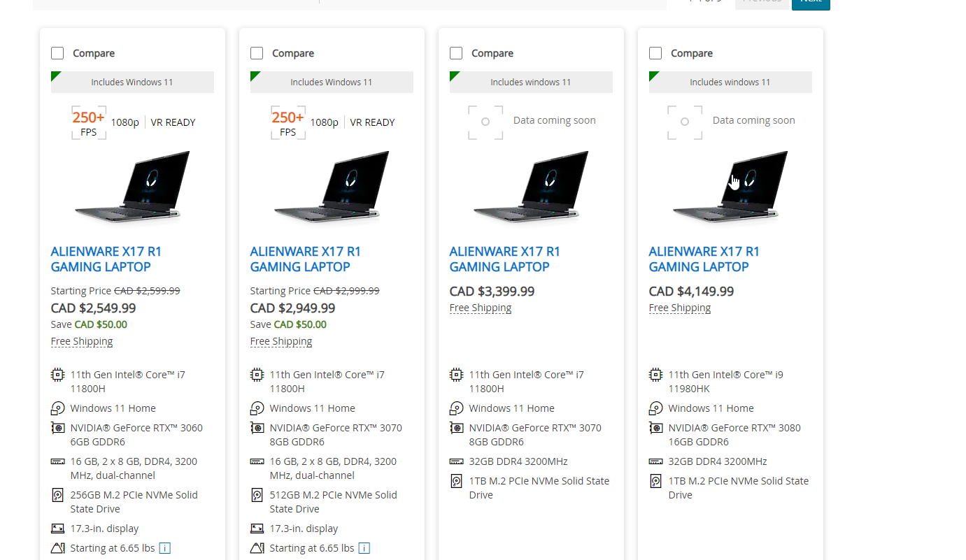The image size is (966, 560).
Task: Click processor icon on the i9 laptop card
Action: tap(655, 375)
